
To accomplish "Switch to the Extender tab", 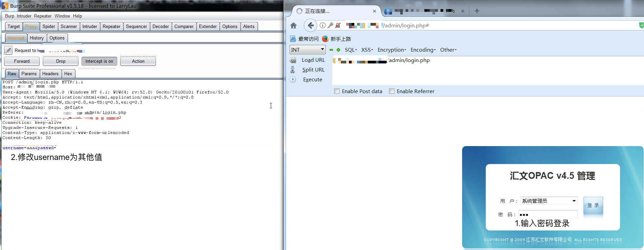I will (x=208, y=26).
